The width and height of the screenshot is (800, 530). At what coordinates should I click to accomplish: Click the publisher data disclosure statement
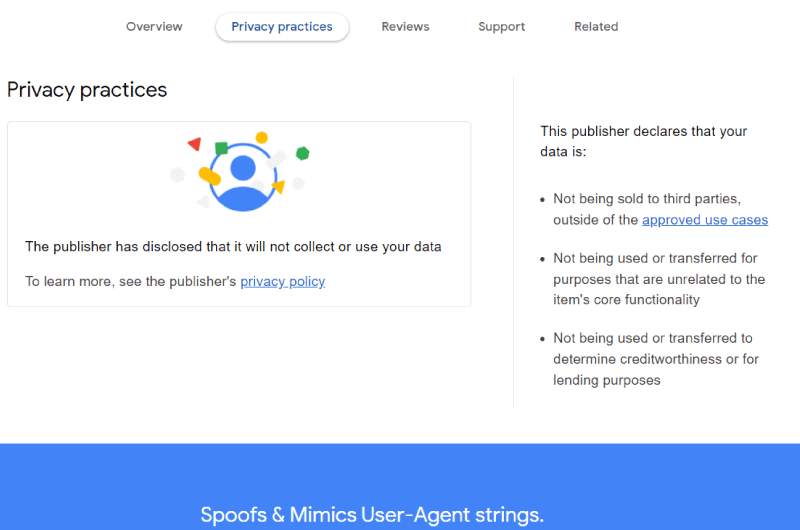233,247
